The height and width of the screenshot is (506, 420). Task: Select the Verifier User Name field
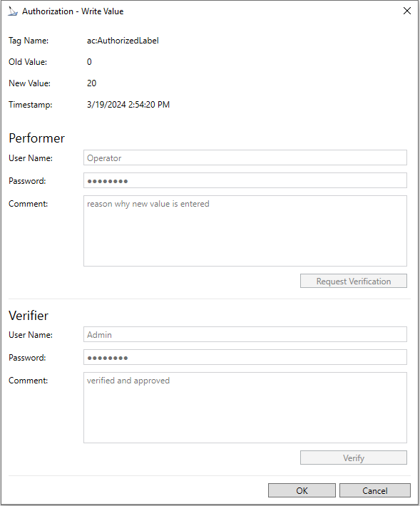click(x=245, y=334)
